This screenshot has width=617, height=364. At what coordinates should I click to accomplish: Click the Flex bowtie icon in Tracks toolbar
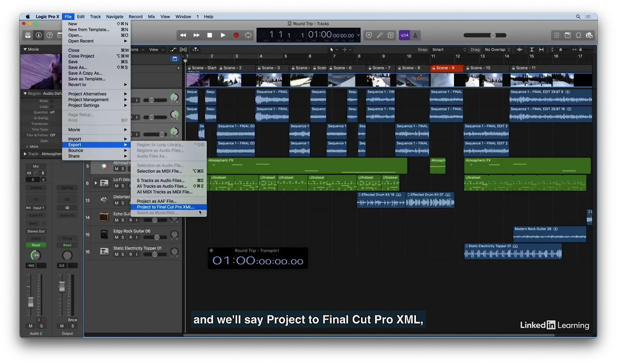coord(183,50)
